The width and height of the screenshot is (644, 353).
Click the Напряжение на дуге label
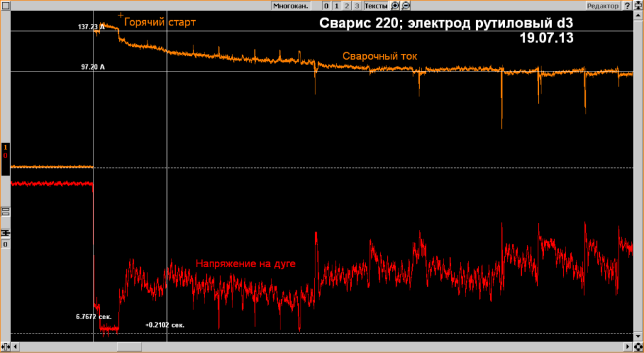(x=245, y=264)
